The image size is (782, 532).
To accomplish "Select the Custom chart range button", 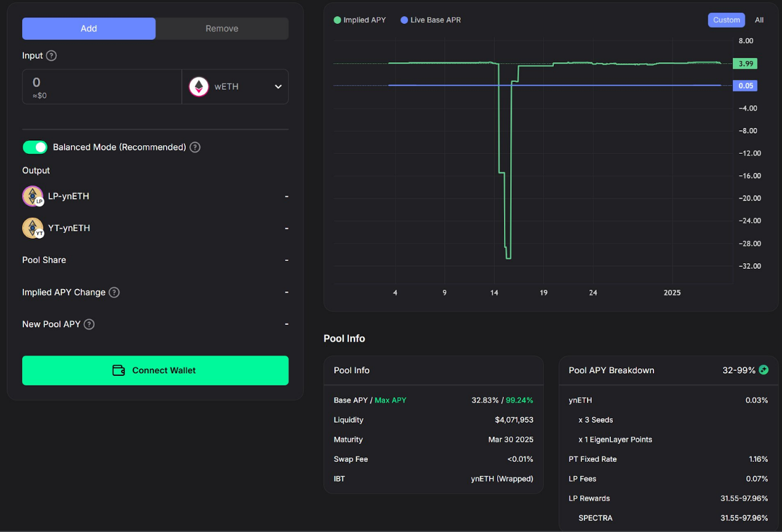I will (726, 20).
